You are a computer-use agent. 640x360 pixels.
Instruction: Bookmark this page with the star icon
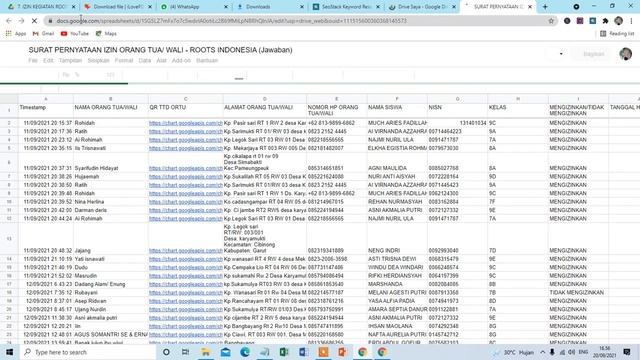[x=551, y=21]
